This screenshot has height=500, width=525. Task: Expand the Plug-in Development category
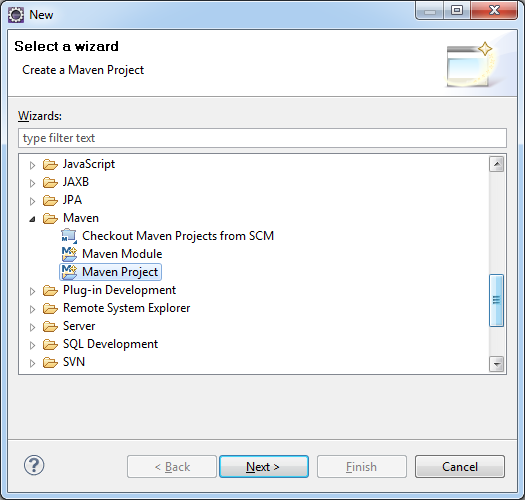pos(32,291)
